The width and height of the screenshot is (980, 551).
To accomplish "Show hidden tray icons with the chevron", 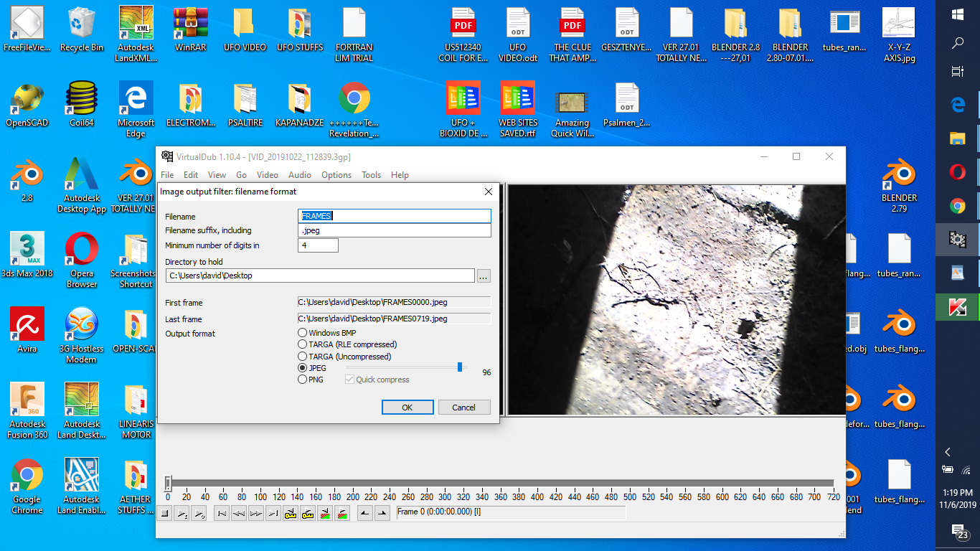I will pyautogui.click(x=948, y=452).
